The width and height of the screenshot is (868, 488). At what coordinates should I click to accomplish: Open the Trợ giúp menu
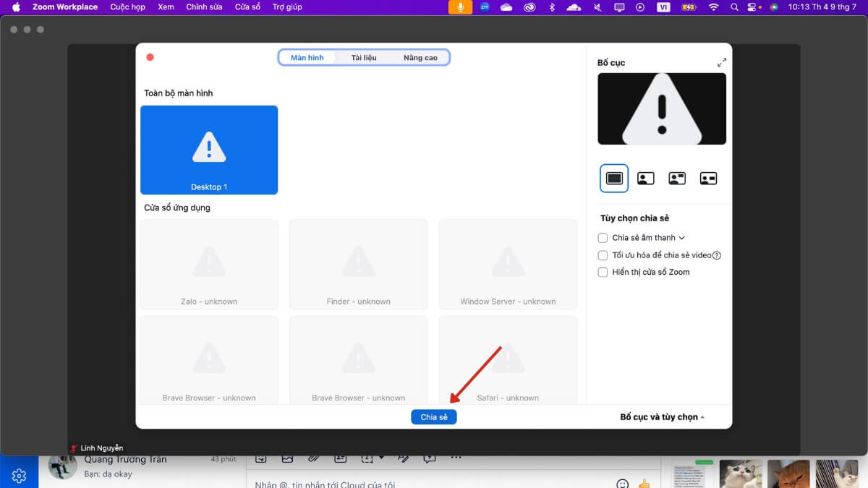tap(287, 7)
